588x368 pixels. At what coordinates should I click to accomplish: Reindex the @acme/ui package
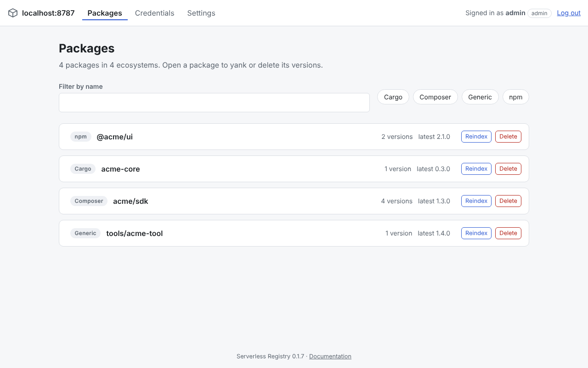pos(476,137)
